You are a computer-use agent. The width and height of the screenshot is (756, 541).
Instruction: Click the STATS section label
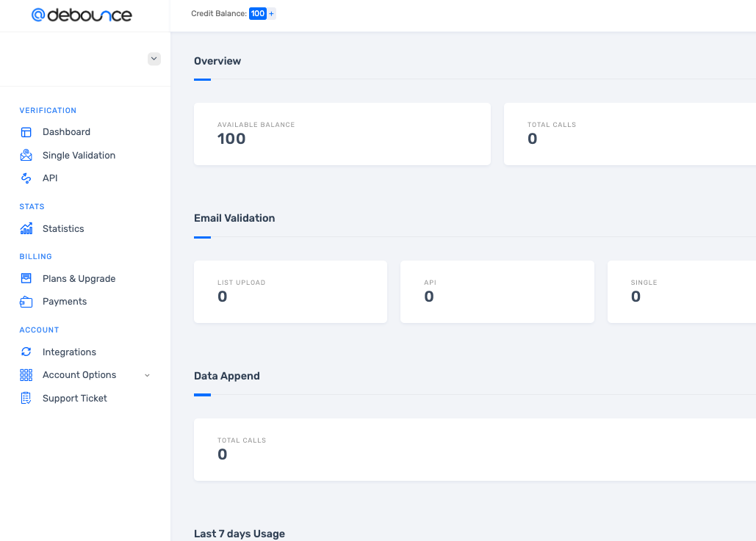(x=32, y=207)
